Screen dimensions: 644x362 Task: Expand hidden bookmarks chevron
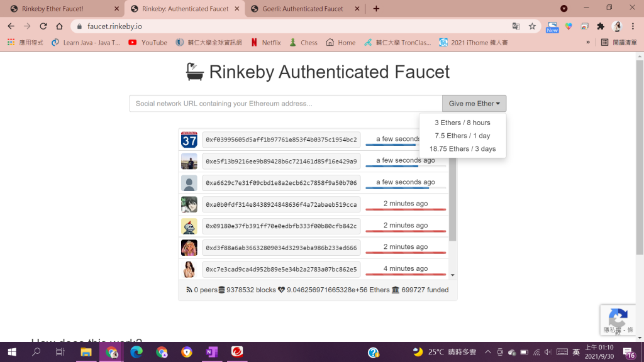(588, 42)
